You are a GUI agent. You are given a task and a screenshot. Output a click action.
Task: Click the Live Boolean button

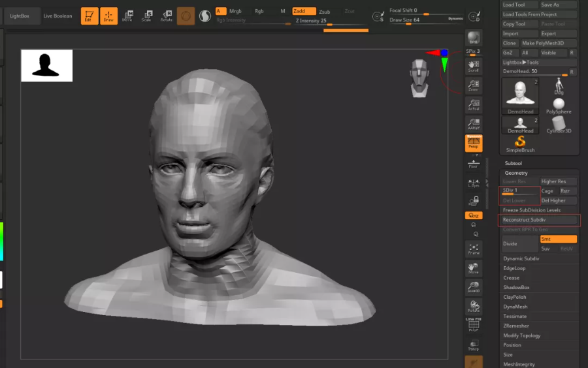pyautogui.click(x=57, y=16)
